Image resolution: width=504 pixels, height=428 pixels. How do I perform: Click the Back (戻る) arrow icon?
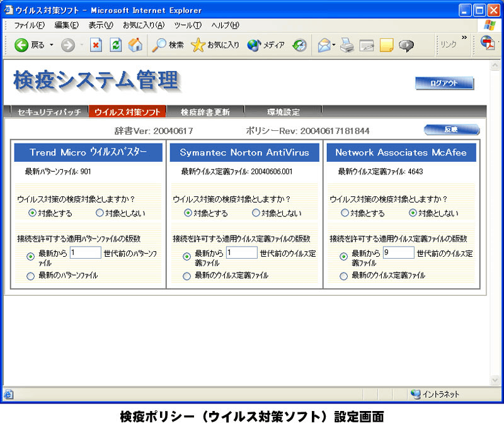(21, 45)
